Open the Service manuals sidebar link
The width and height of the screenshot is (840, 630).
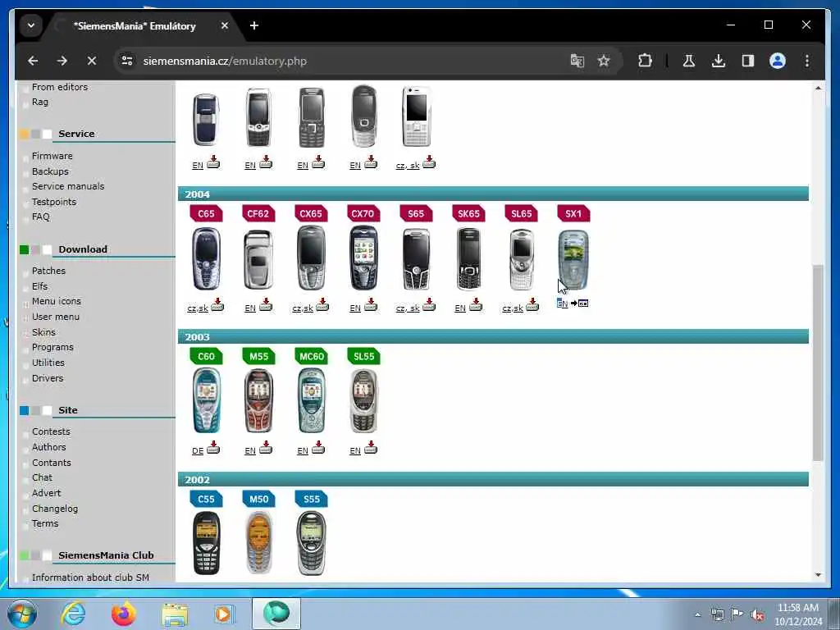[68, 186]
